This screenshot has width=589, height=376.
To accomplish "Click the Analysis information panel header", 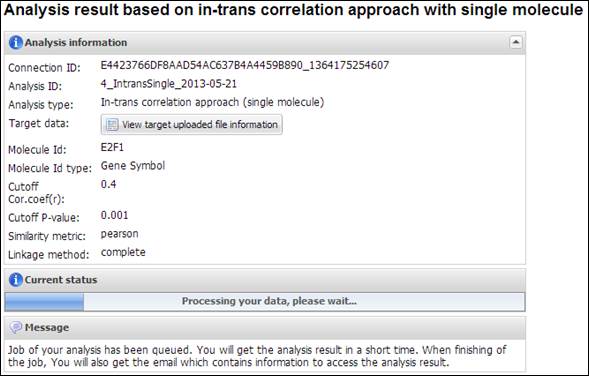I will (265, 43).
